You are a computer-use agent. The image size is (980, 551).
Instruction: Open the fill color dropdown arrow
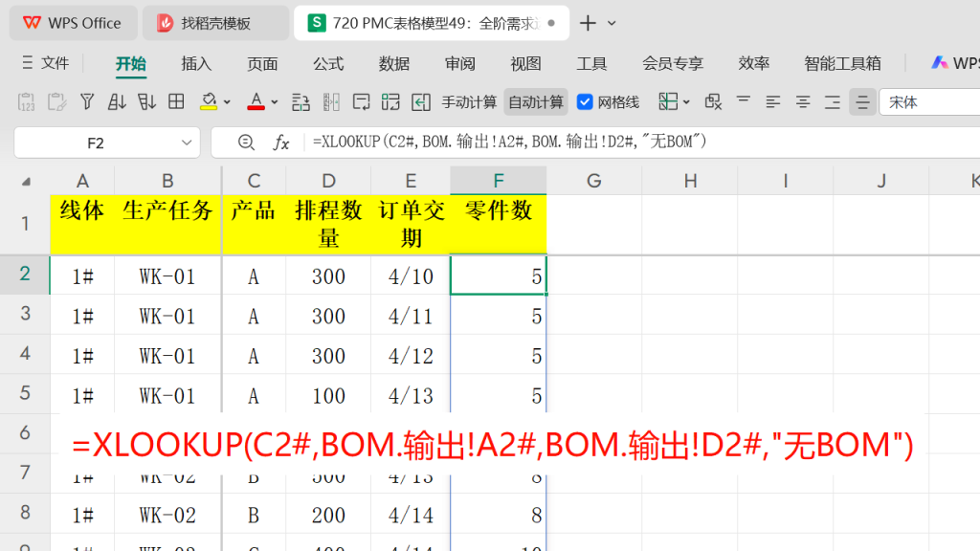[x=227, y=102]
